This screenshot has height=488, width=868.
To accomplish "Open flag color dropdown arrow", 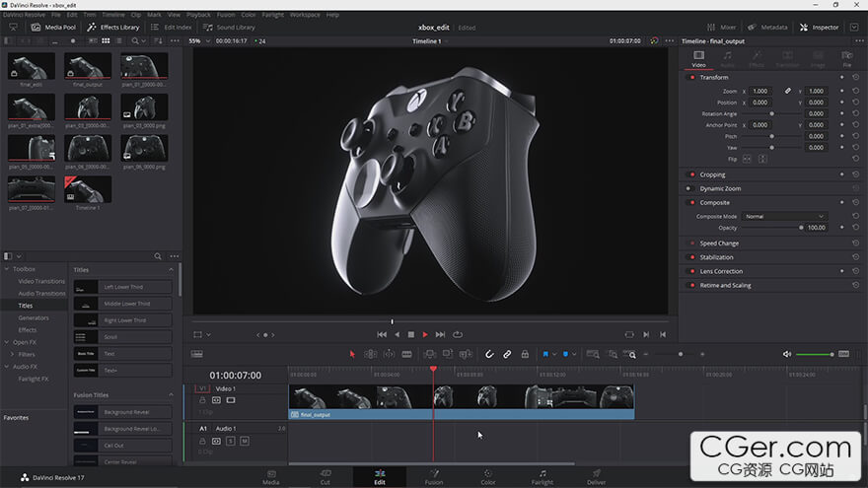I will coord(554,355).
